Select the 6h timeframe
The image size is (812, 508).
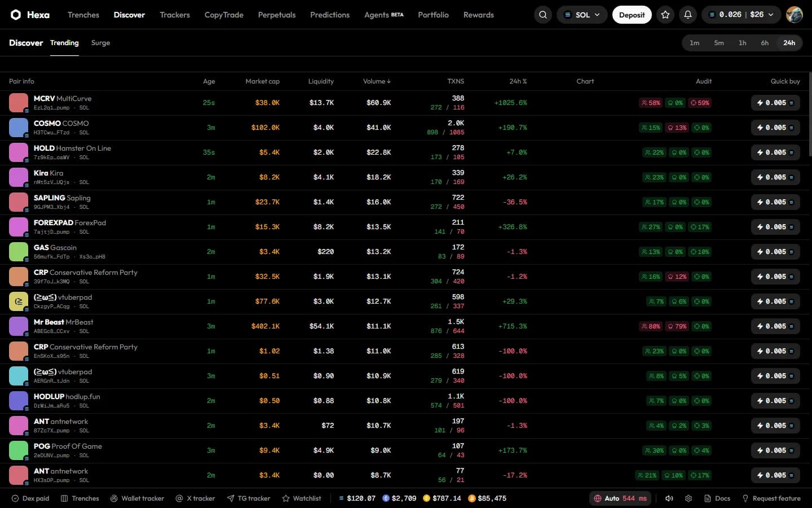(x=765, y=43)
